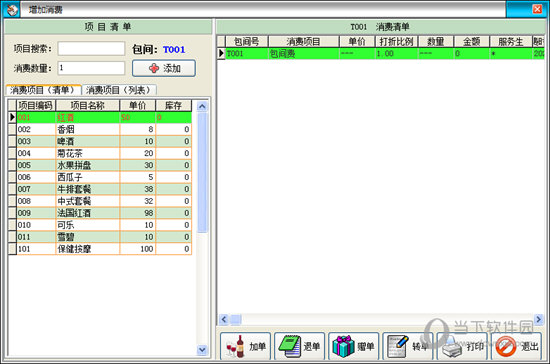Click the 金额 column header
The width and height of the screenshot is (550, 364).
(x=471, y=42)
